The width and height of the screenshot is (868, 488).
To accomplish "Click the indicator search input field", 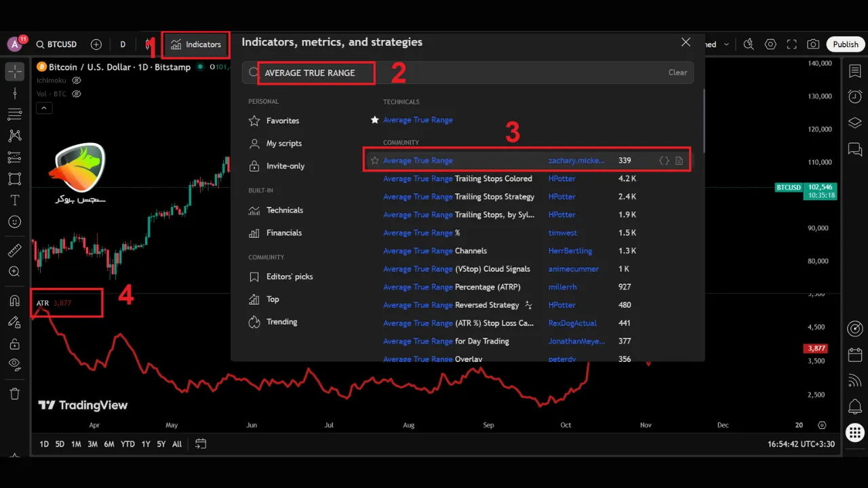I will (461, 73).
